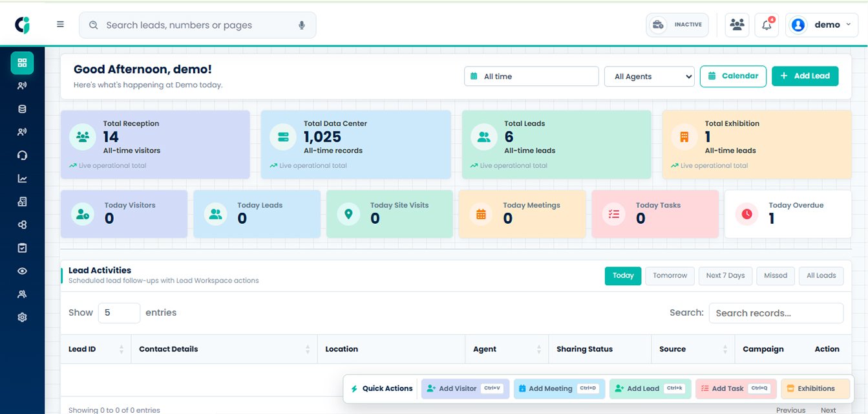Viewport: 868px width, 414px height.
Task: Click the Total Reception people icon
Action: 82,136
